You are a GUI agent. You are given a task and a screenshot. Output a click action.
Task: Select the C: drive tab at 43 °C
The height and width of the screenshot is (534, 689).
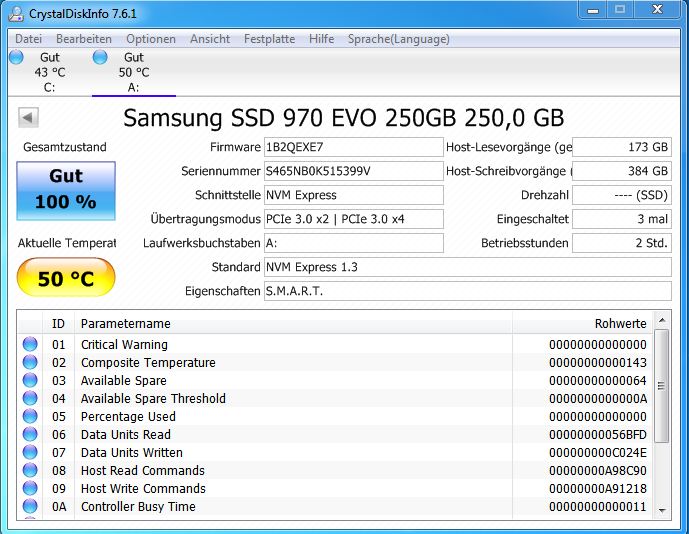coord(50,72)
